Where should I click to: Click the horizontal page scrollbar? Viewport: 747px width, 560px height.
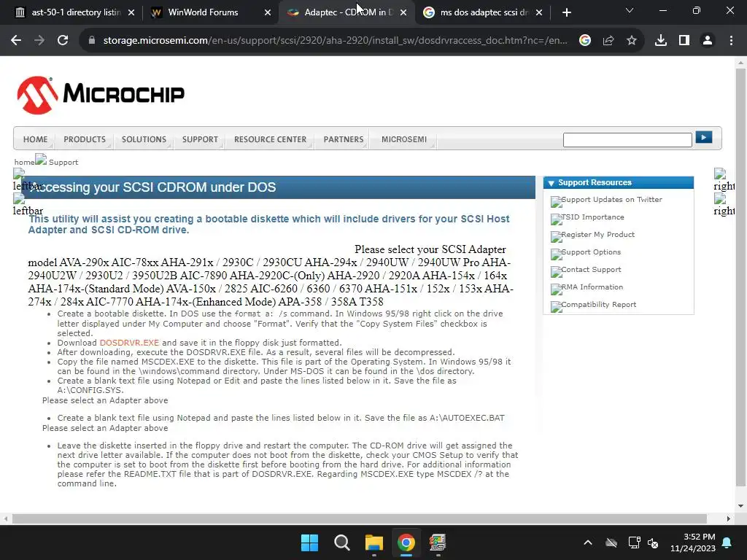tap(359, 518)
